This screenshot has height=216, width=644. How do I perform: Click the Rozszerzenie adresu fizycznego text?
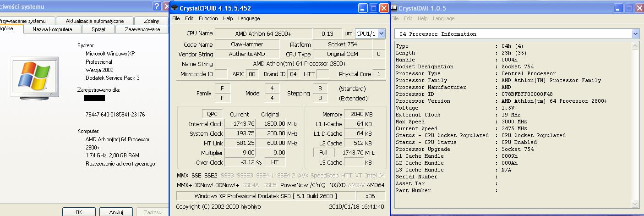click(120, 164)
